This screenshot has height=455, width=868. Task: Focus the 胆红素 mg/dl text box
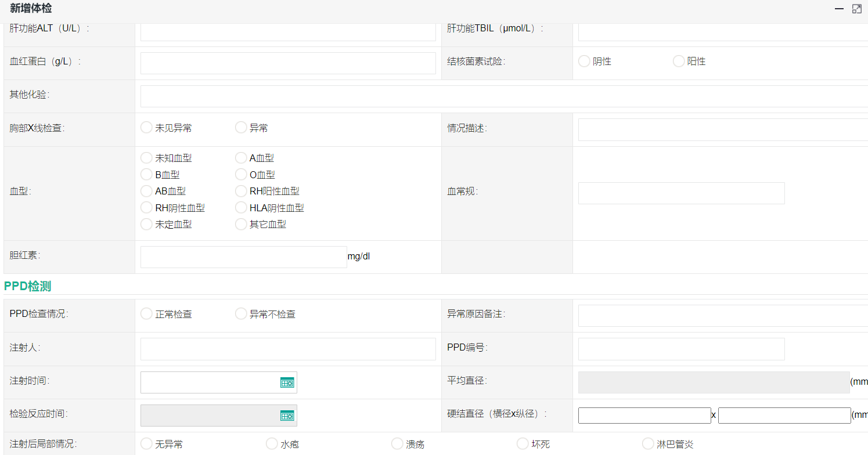pyautogui.click(x=243, y=257)
